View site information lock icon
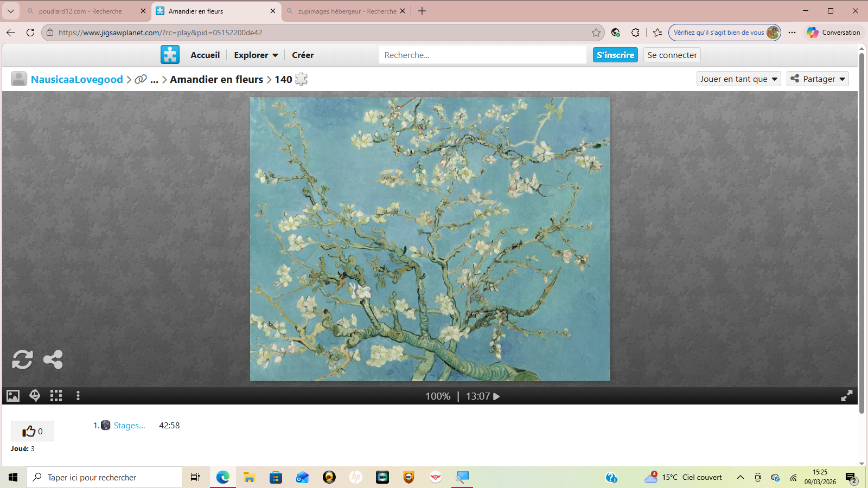 (50, 33)
